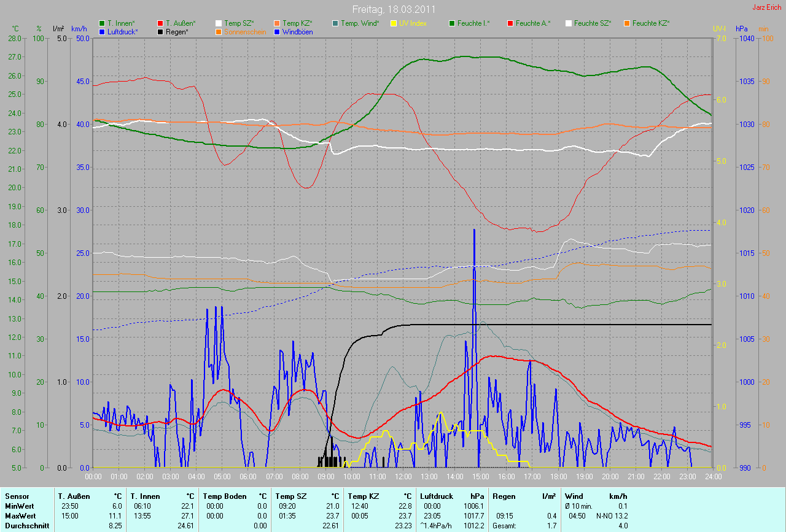Screen dimensions: 786x532
Task: Select the Temp KZ* legend label
Action: (297, 23)
